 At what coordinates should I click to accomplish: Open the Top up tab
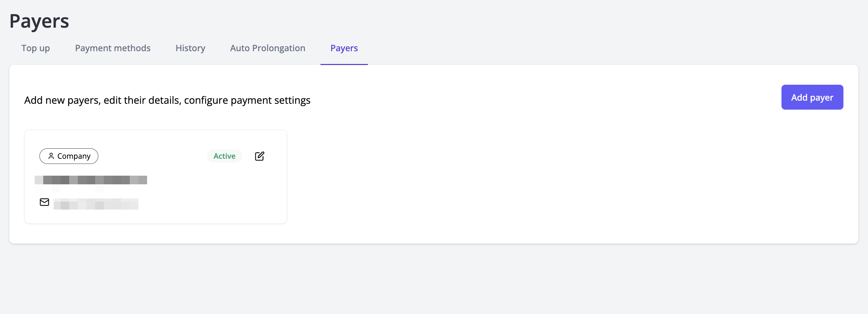click(x=36, y=48)
